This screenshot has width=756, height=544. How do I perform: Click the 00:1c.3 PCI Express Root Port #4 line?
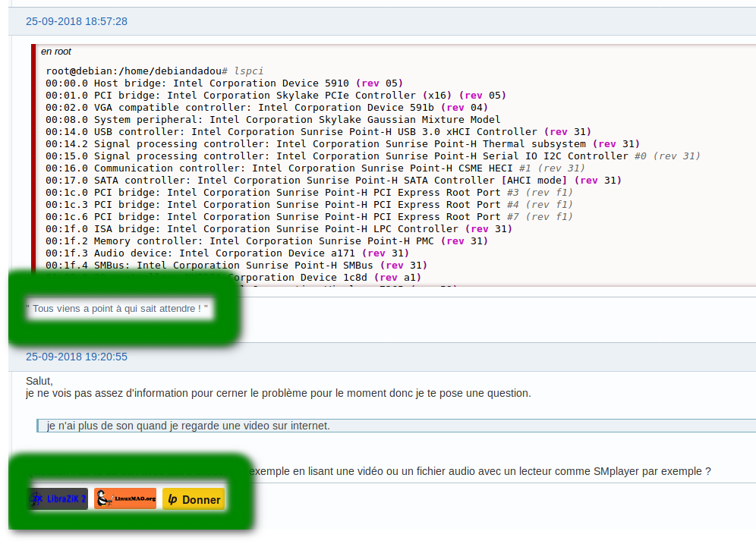[309, 204]
